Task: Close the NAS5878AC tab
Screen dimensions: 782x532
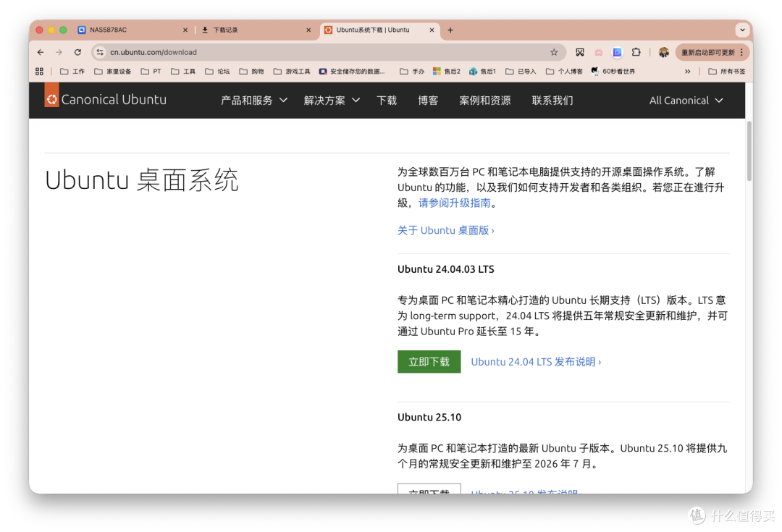Action: [x=185, y=30]
